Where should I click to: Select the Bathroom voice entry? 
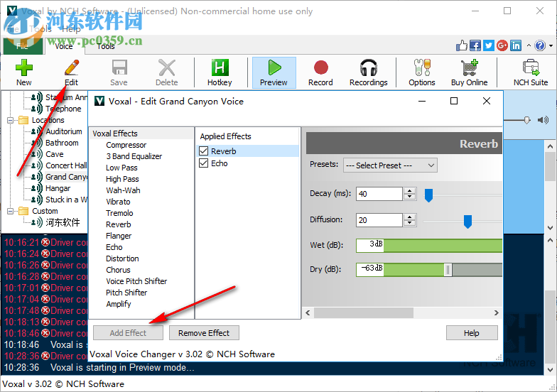(x=62, y=143)
